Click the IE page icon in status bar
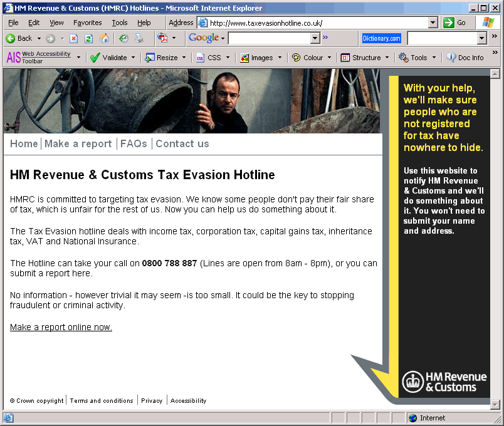This screenshot has height=426, width=504. [x=8, y=418]
